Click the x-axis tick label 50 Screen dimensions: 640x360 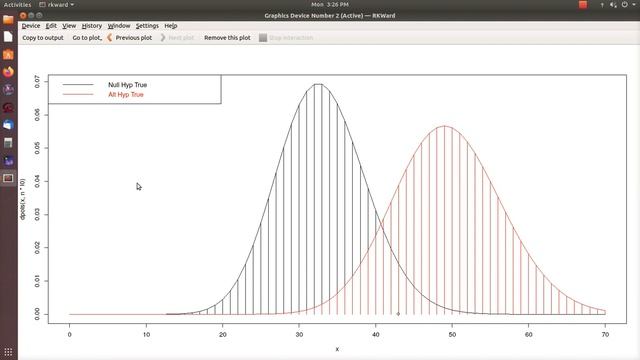click(452, 335)
